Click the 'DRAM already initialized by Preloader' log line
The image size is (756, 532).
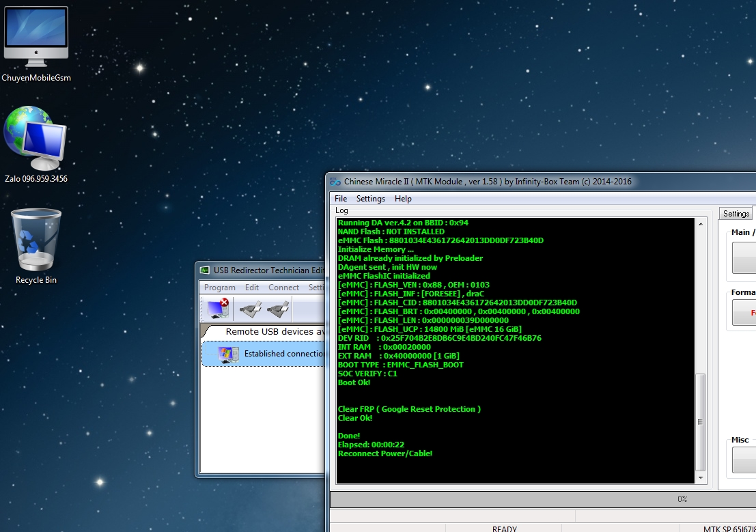point(410,258)
